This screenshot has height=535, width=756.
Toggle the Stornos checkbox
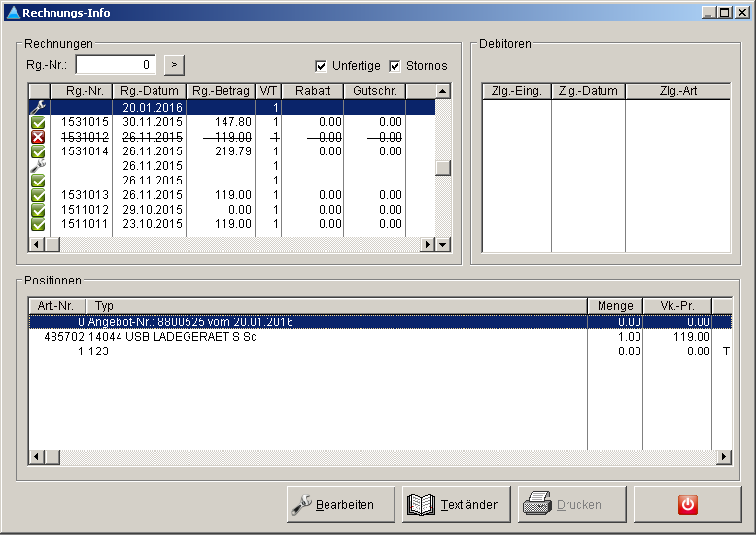395,66
